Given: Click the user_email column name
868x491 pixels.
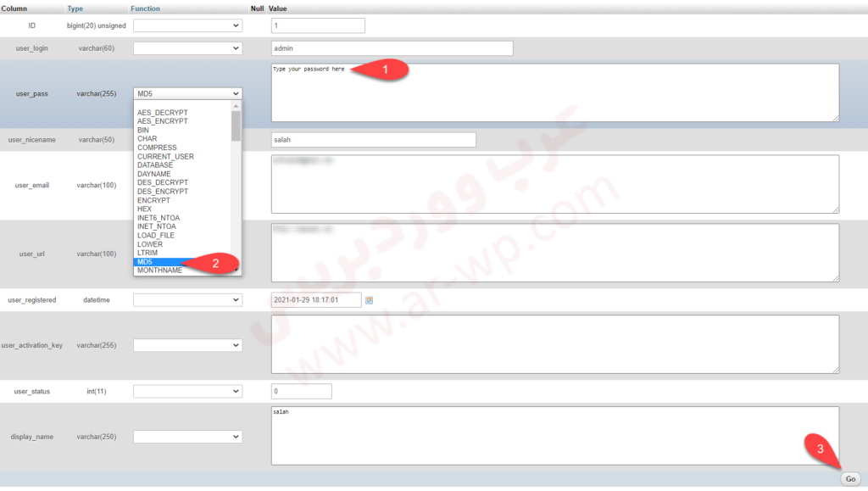Looking at the screenshot, I should [x=32, y=186].
